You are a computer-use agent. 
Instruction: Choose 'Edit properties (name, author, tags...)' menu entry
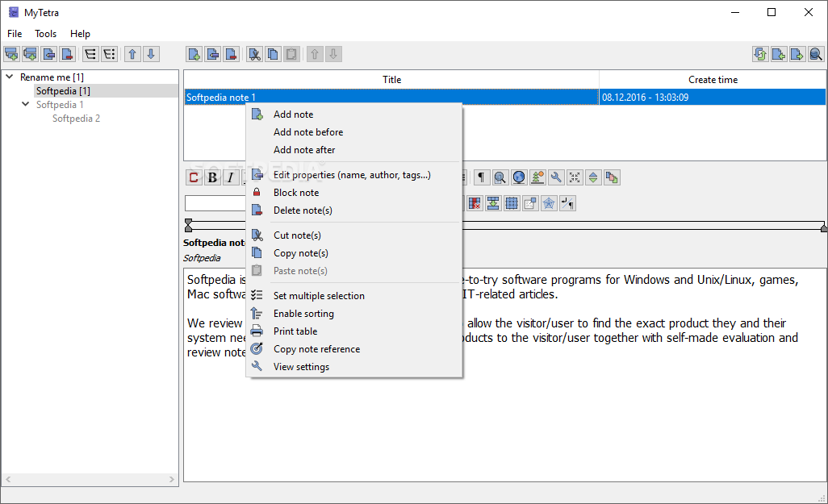click(x=354, y=175)
